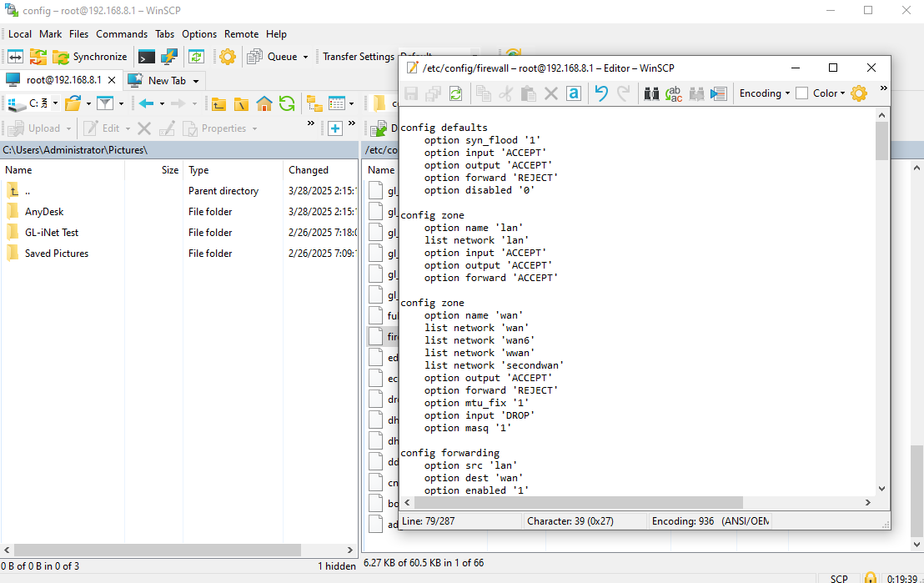Open session in PuTTY icon

click(x=169, y=57)
